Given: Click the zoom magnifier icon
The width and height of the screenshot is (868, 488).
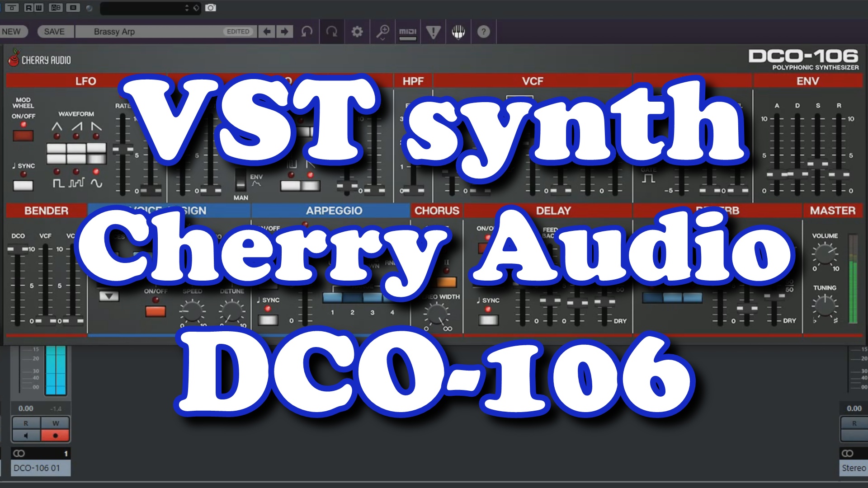Looking at the screenshot, I should (x=382, y=32).
